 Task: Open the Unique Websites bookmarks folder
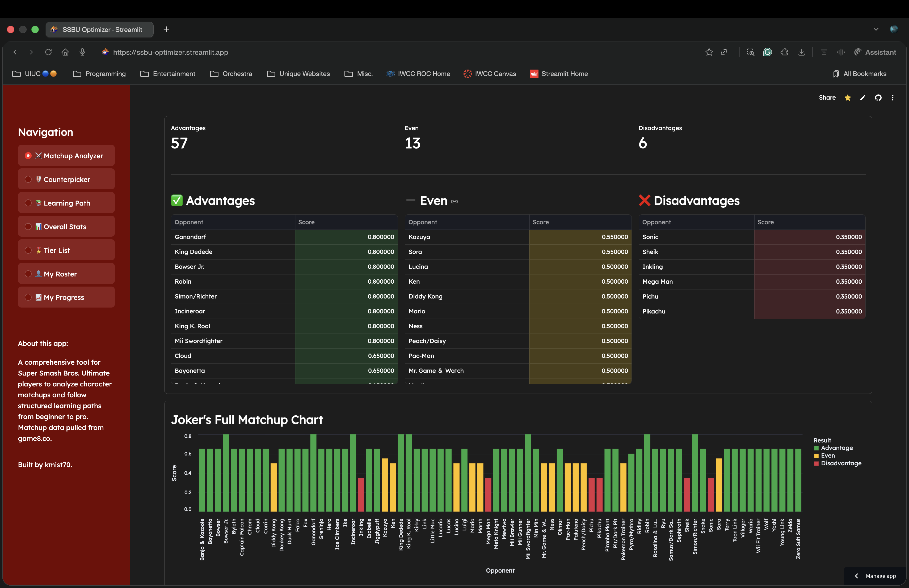(298, 74)
